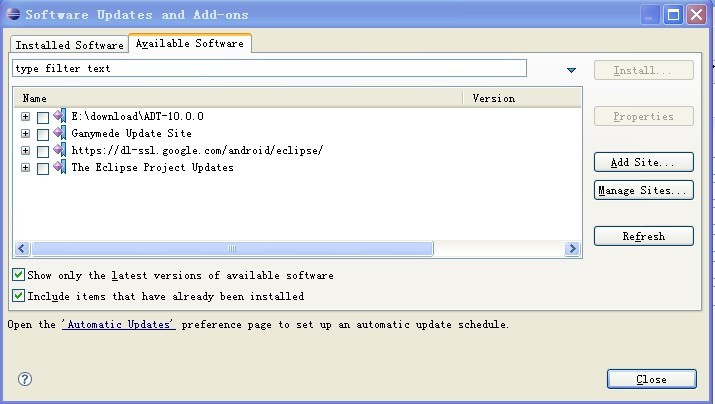This screenshot has height=404, width=715.
Task: Click the Ganymede Update Site icon
Action: (x=59, y=133)
